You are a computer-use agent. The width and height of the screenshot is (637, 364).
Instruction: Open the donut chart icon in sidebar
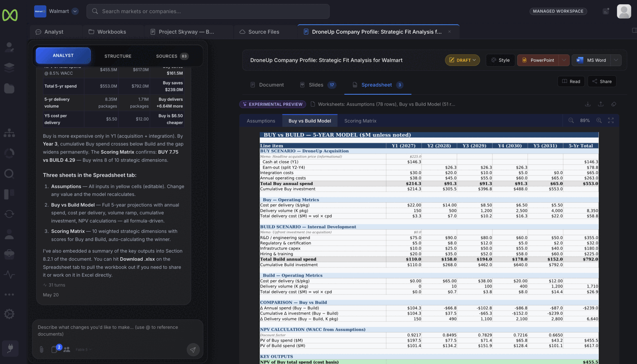(x=9, y=153)
